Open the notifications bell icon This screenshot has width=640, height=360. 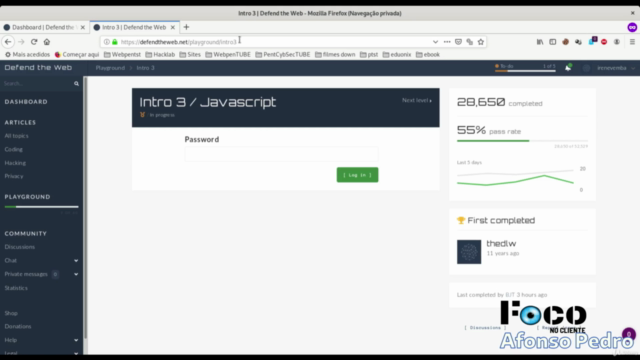568,68
